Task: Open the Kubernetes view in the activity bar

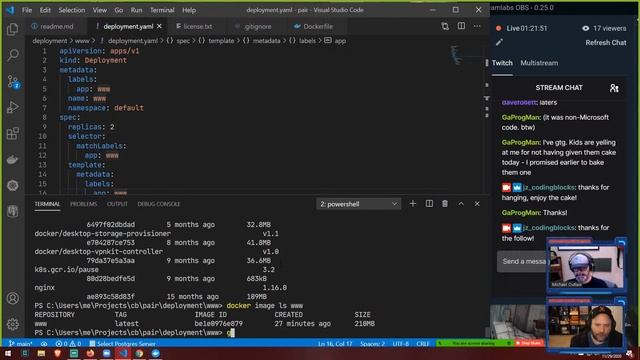Action: (13, 186)
